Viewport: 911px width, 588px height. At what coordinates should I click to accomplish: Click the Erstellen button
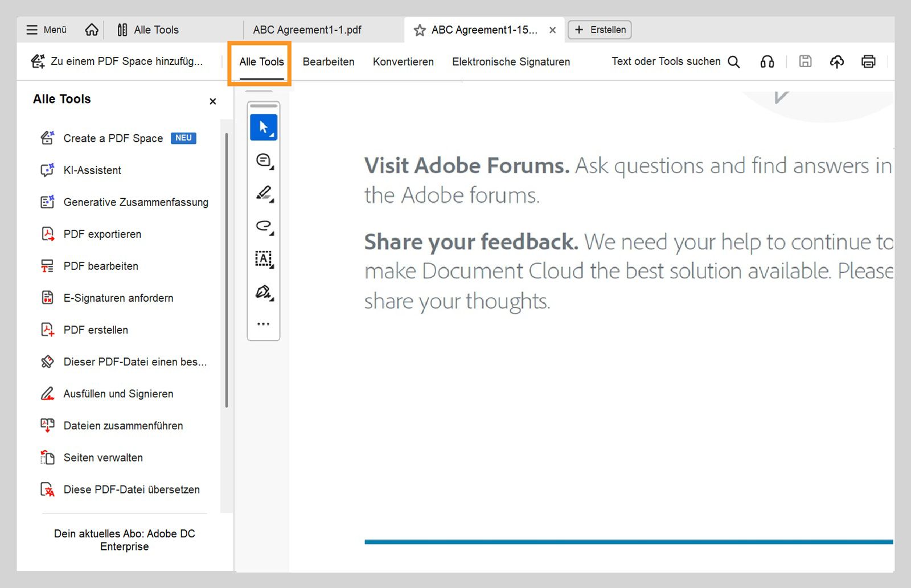pyautogui.click(x=600, y=30)
